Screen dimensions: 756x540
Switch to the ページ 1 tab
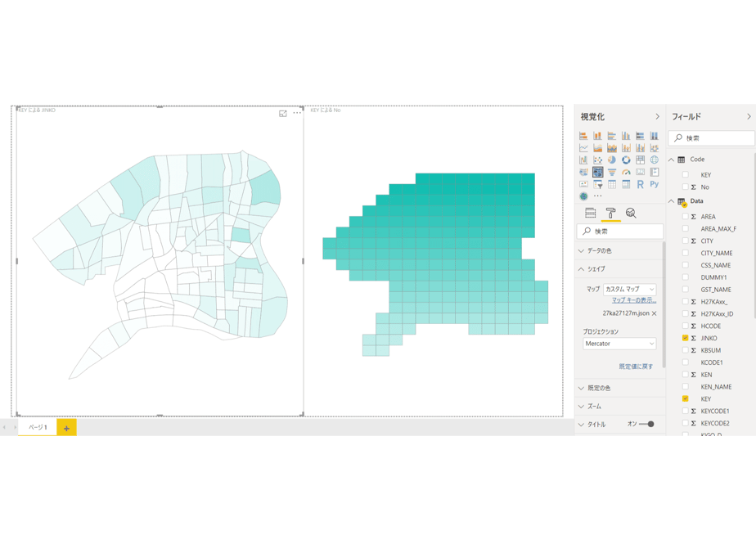click(x=38, y=427)
